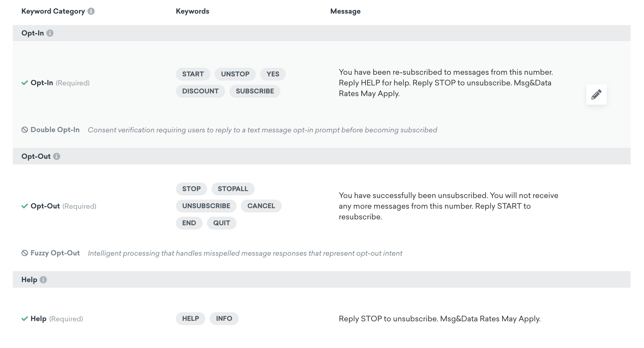Click the disabled icon next to Fuzzy Opt-Out
This screenshot has height=348, width=644.
coord(25,253)
